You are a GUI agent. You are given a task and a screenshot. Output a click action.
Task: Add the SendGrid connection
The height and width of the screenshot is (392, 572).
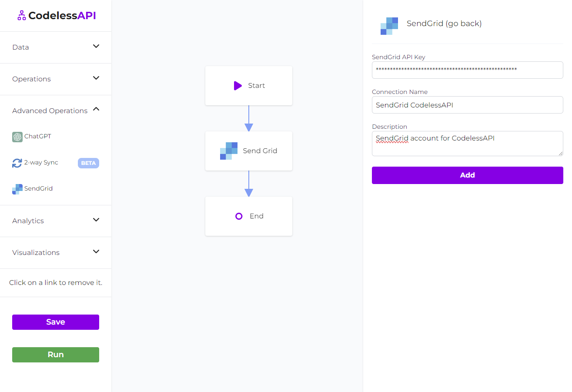click(x=468, y=175)
